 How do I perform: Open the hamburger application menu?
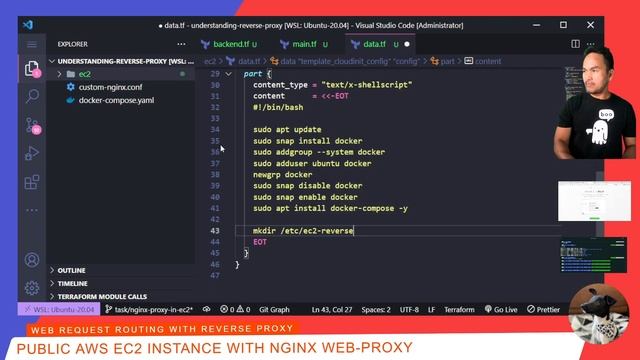(x=32, y=44)
